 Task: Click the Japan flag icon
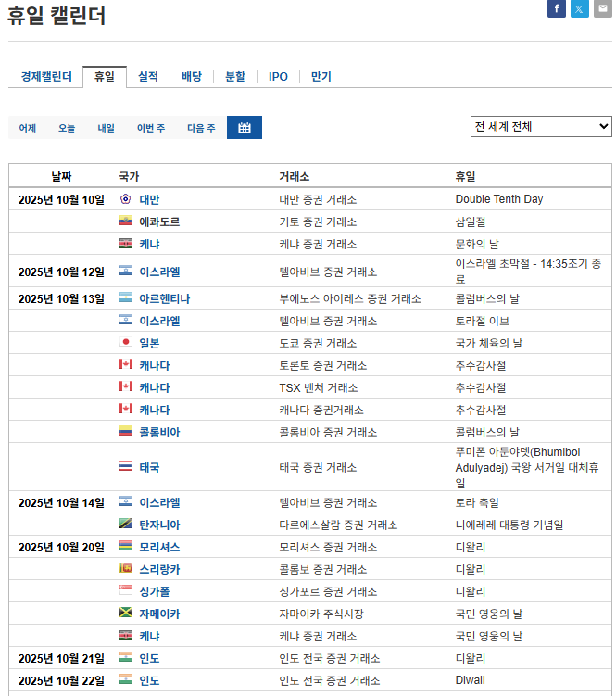125,343
